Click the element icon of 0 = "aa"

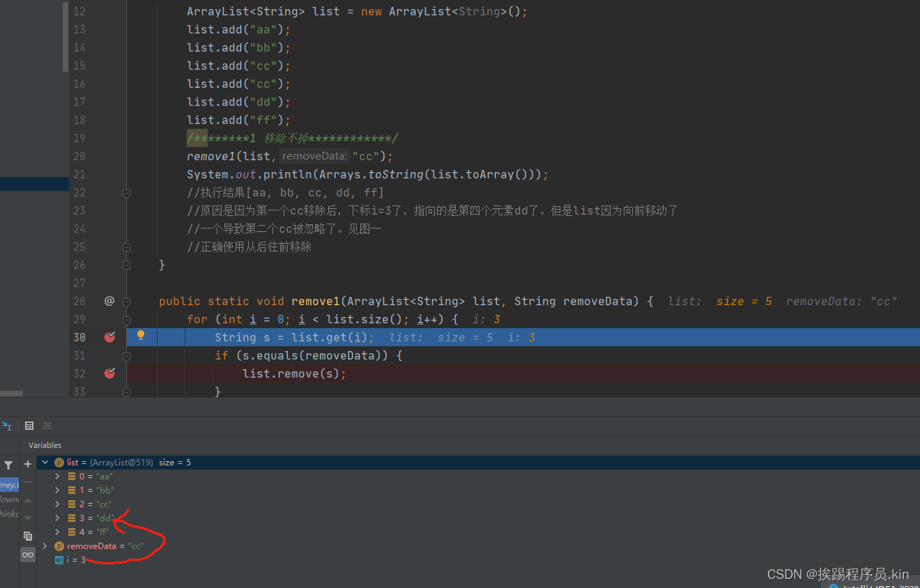pos(72,477)
